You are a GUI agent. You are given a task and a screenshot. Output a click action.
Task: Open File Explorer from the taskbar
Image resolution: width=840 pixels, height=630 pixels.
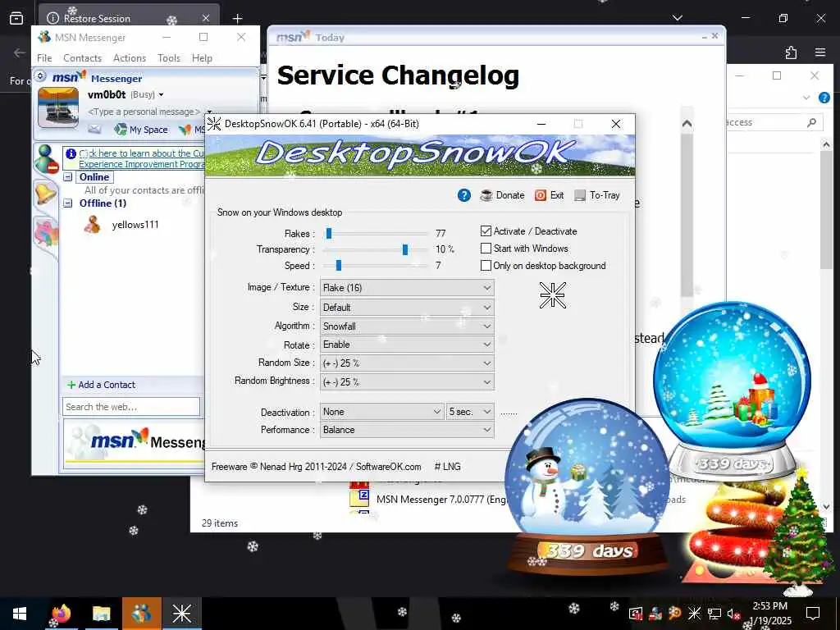101,614
